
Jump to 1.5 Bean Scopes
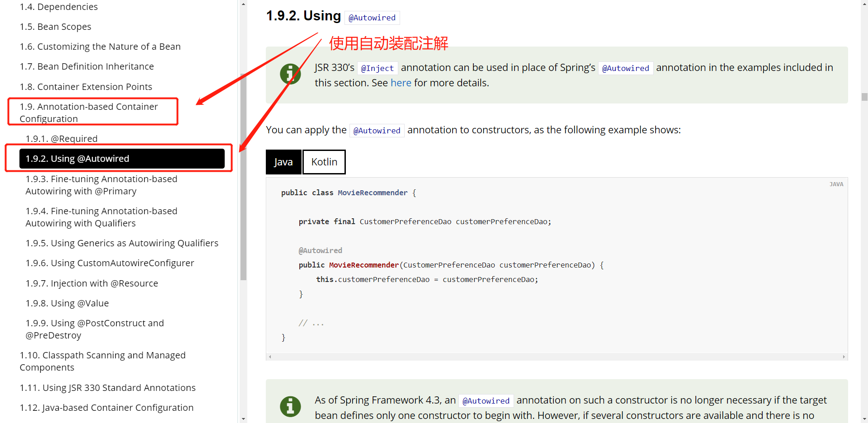point(55,27)
